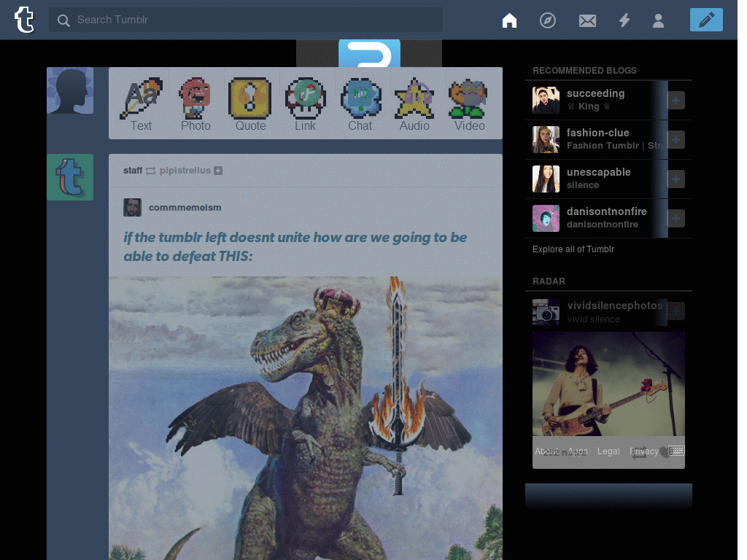Follow the unescapable blog
Viewport: 747px width, 560px height.
(x=676, y=179)
